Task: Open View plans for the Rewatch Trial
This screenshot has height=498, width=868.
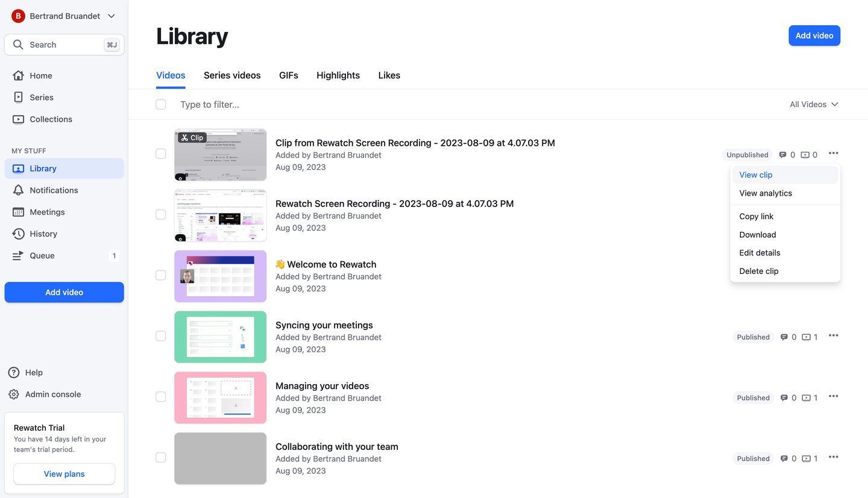Action: point(64,474)
